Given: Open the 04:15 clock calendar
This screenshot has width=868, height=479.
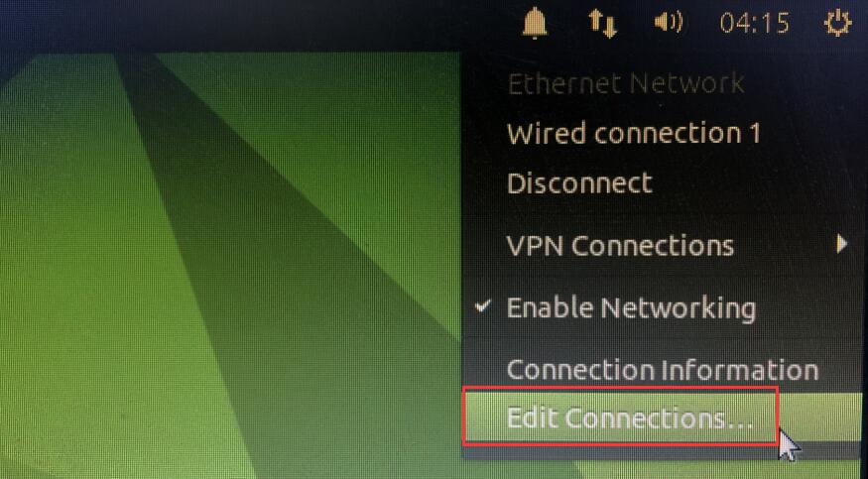Looking at the screenshot, I should pos(755,24).
